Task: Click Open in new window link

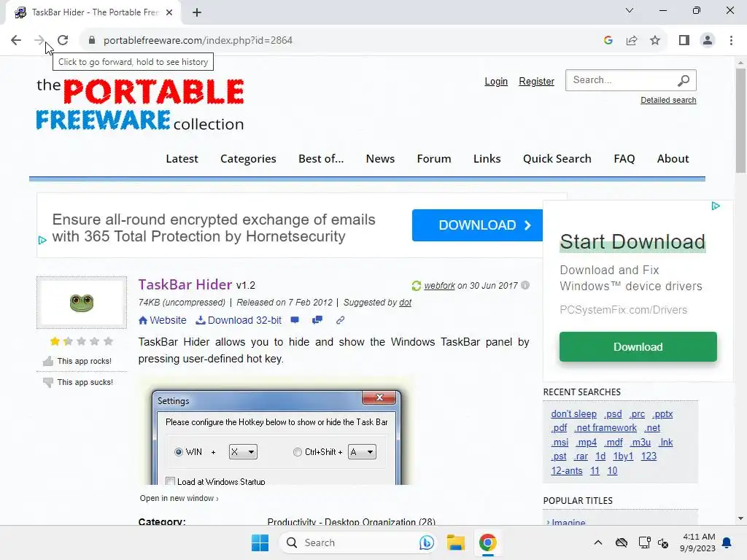Action: (x=179, y=498)
